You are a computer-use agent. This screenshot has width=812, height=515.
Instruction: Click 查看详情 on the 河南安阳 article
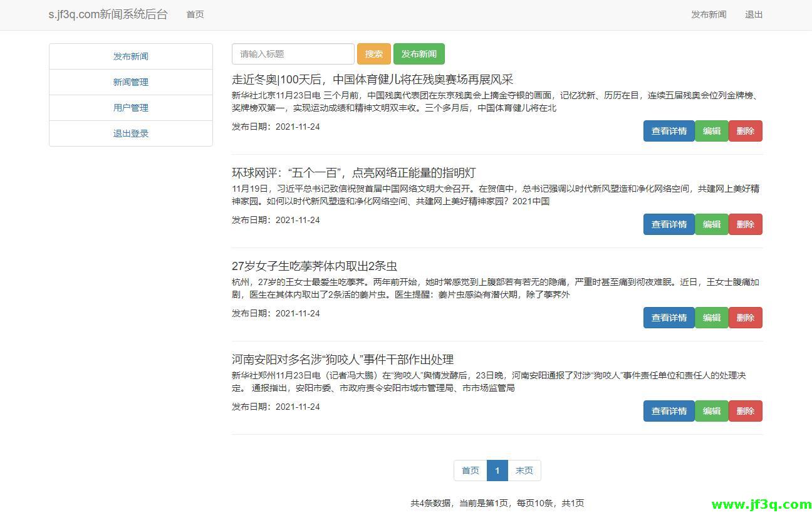669,411
